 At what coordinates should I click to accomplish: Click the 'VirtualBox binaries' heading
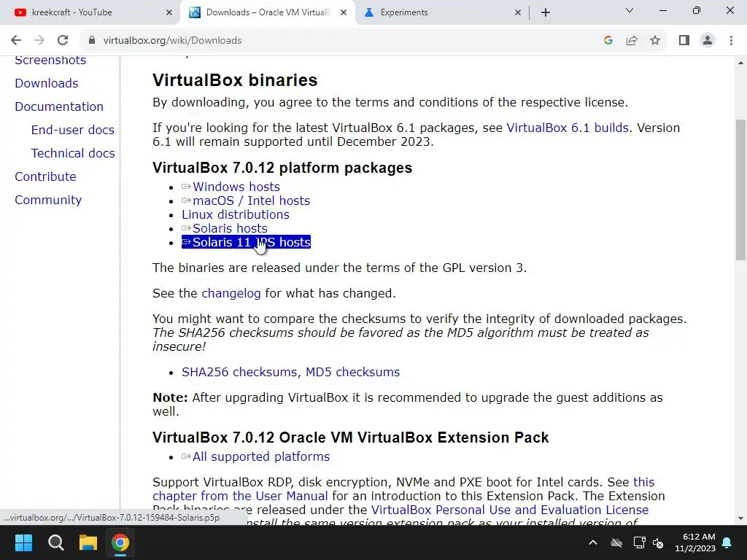(235, 80)
